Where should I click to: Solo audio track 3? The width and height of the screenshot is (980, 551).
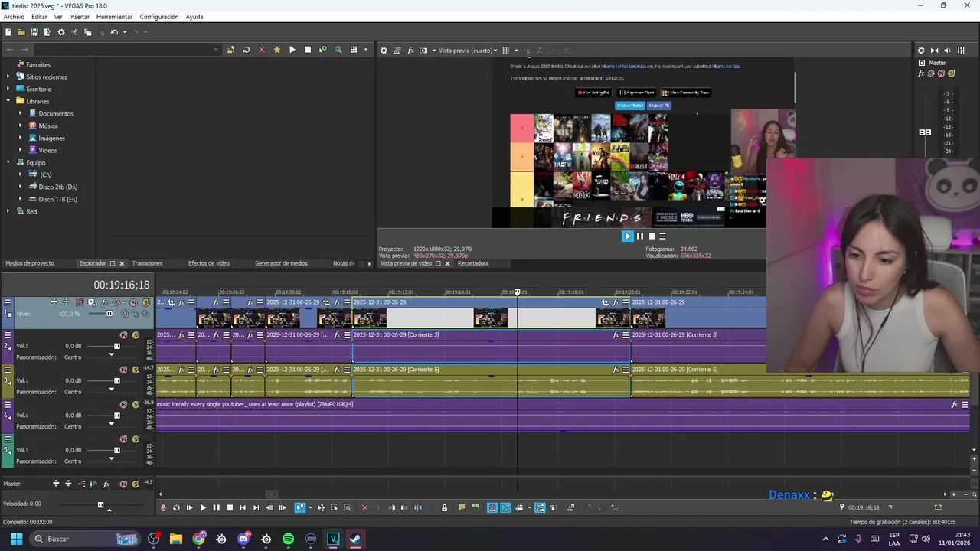point(136,370)
